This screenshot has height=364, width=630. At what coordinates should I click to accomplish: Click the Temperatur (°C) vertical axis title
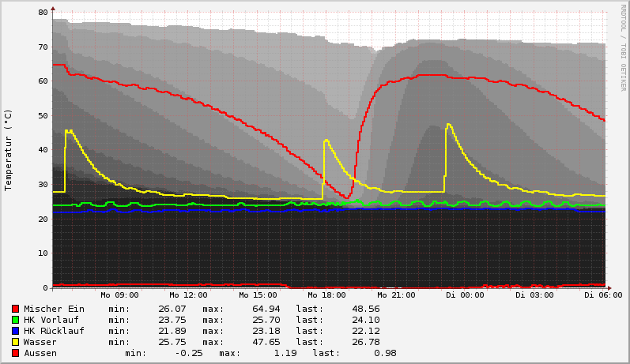(9, 149)
